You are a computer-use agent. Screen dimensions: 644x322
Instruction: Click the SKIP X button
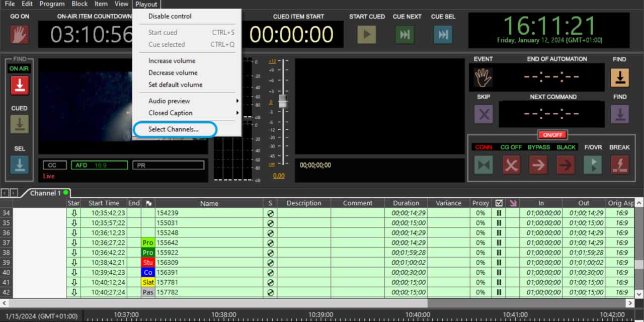click(484, 115)
